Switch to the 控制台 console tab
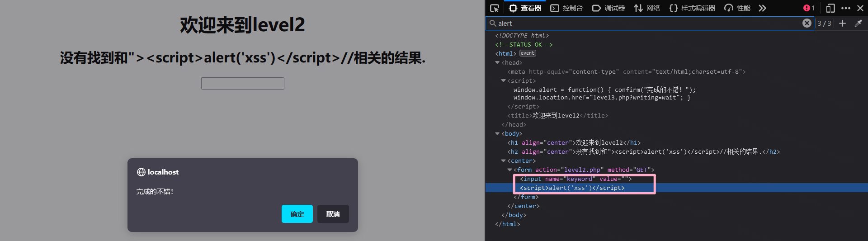Viewport: 868px width, 241px height. pos(567,8)
